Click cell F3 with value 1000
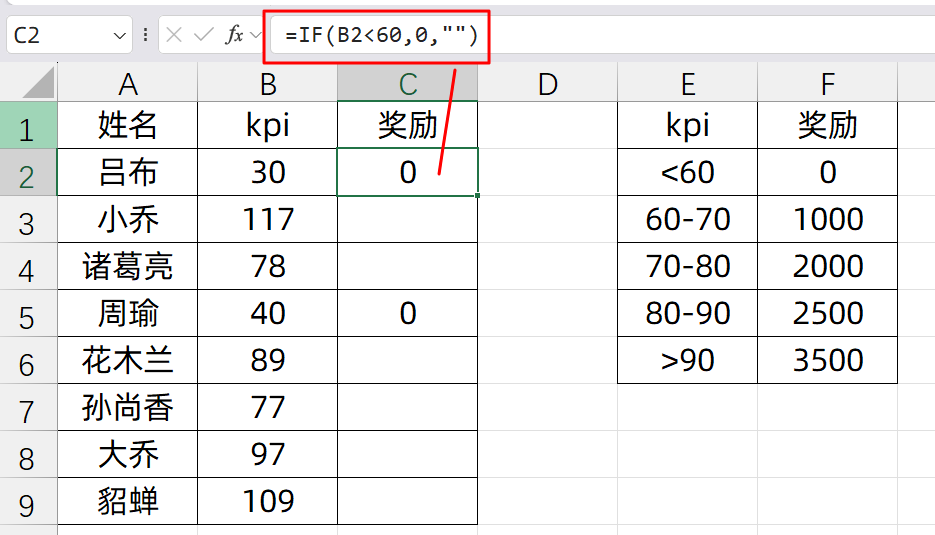Viewport: 935px width, 535px height. tap(828, 219)
